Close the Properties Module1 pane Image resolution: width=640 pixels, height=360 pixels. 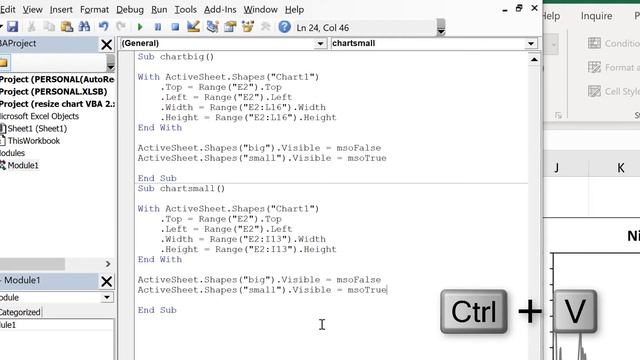click(107, 281)
